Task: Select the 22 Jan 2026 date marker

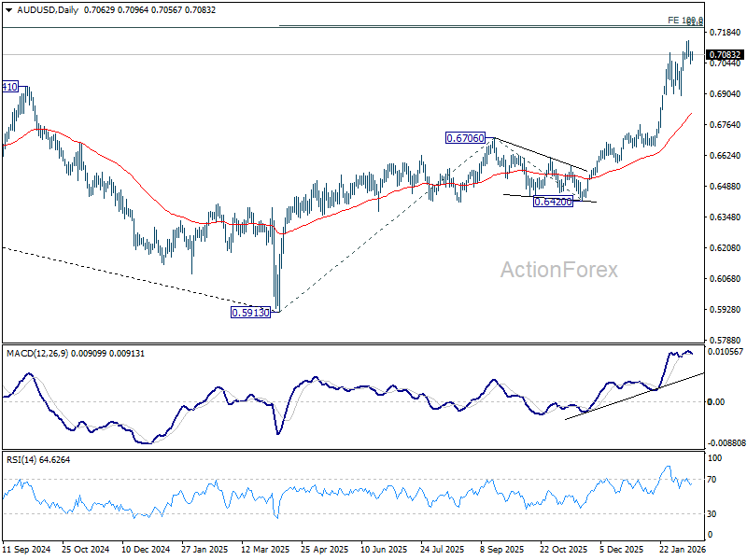Action: click(x=682, y=551)
